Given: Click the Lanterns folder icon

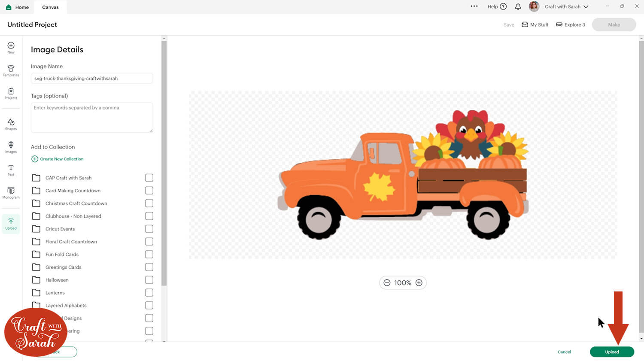Looking at the screenshot, I should click(36, 293).
